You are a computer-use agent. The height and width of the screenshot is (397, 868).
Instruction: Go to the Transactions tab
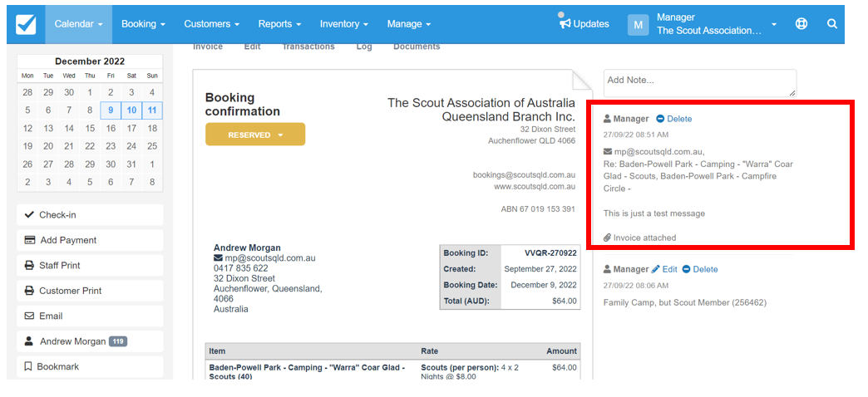(x=308, y=47)
